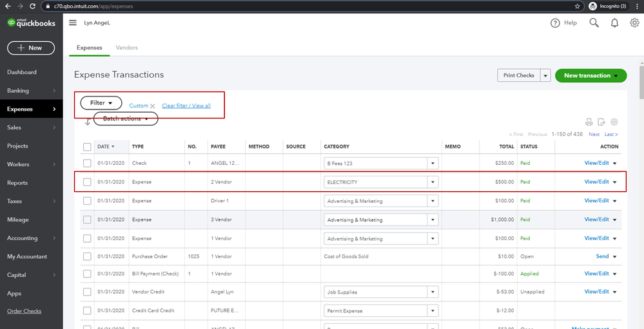Check the Vendor Credit row checkbox
644x329 pixels.
point(87,292)
